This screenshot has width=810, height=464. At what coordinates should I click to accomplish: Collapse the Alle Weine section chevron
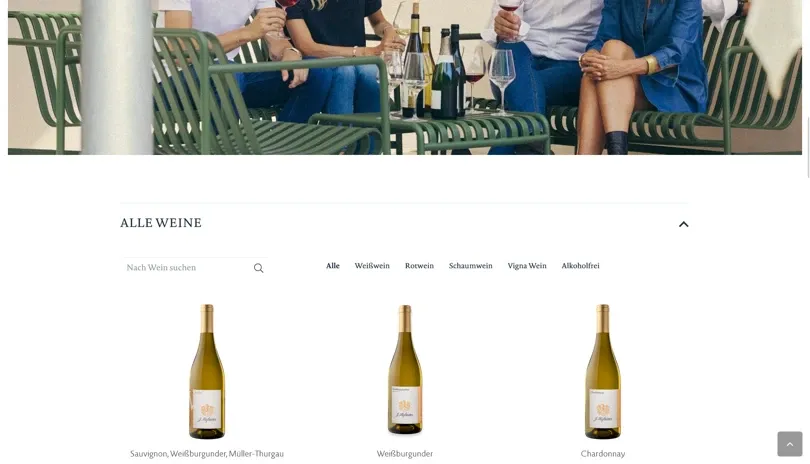[683, 224]
